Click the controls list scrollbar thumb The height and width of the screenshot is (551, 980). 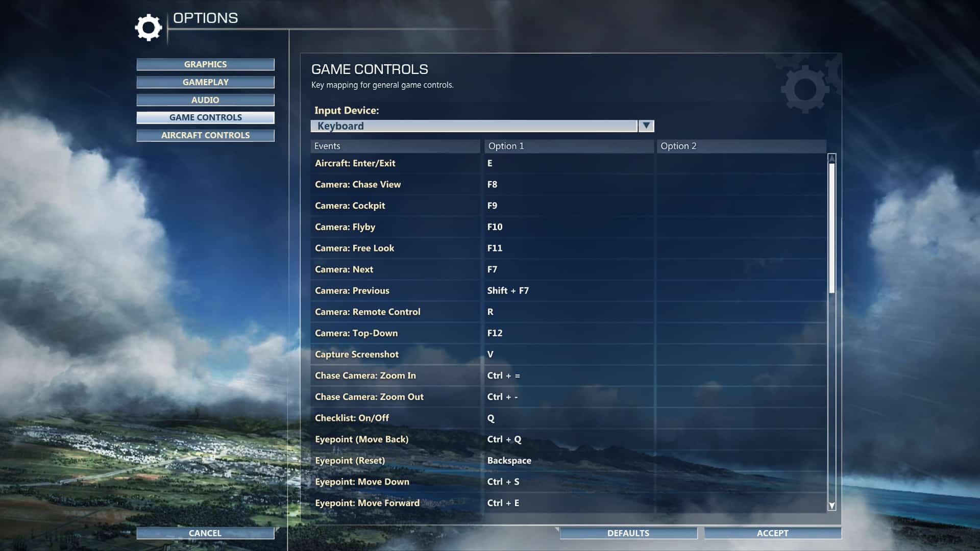(831, 227)
